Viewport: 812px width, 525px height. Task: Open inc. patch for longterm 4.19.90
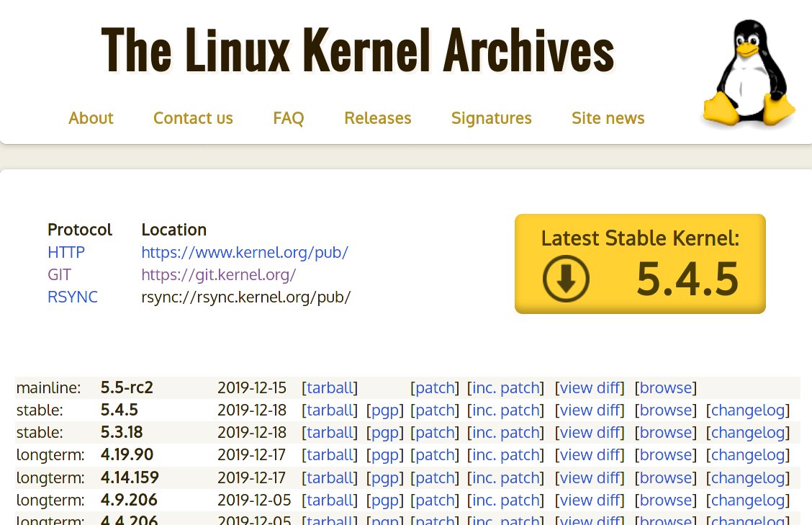505,454
